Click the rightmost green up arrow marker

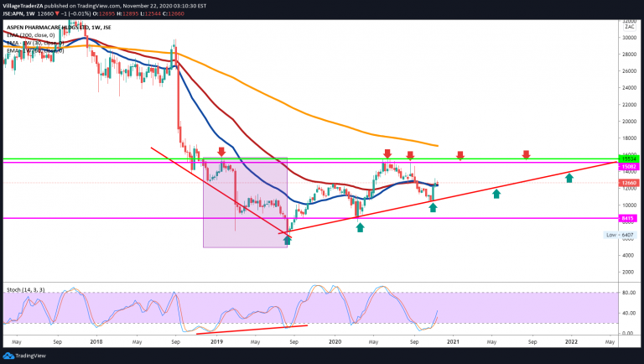[569, 177]
